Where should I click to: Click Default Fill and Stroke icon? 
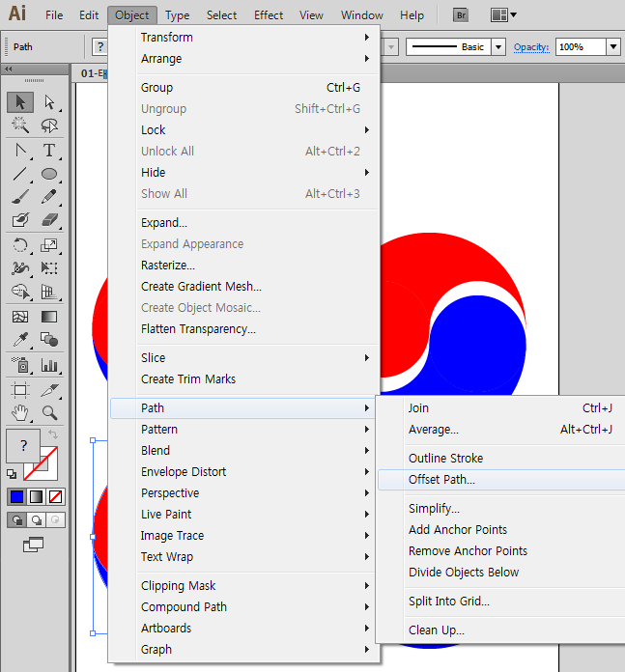(12, 474)
